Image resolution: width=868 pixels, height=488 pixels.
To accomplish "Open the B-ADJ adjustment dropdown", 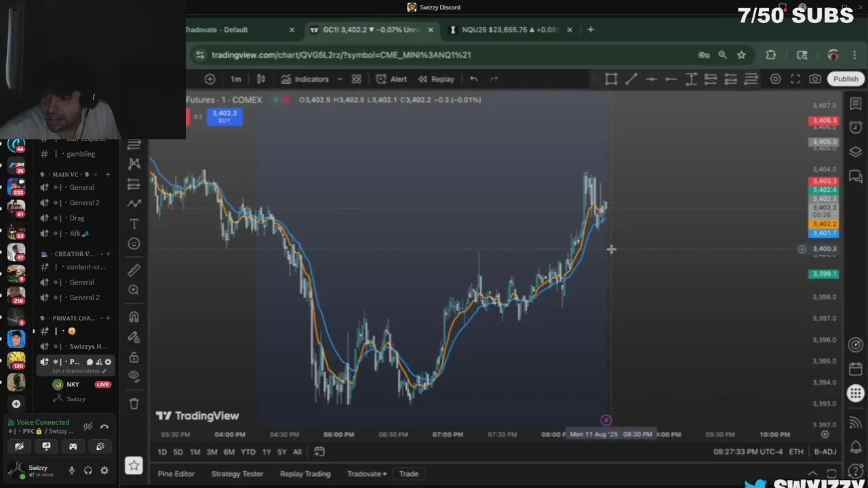I will point(825,452).
